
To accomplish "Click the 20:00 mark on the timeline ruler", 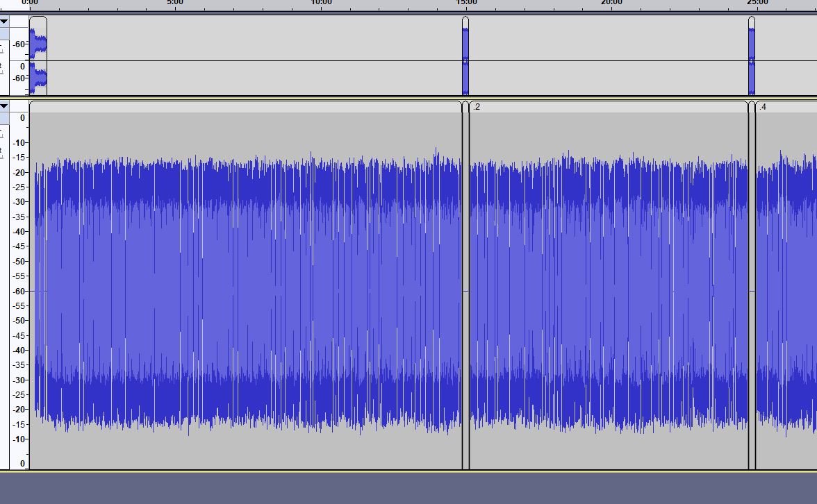I will (611, 3).
